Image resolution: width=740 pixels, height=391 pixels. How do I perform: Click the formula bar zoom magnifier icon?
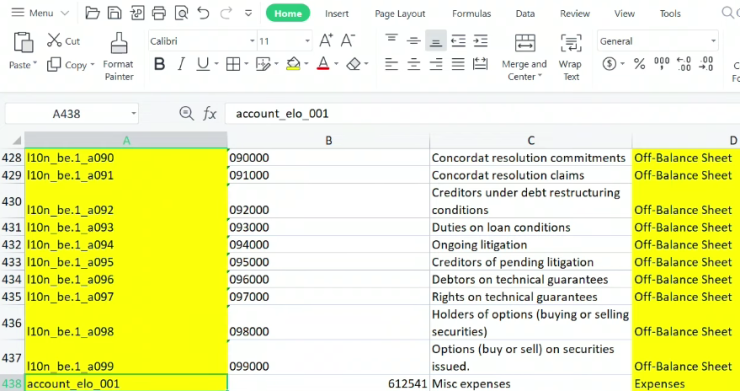tap(186, 113)
